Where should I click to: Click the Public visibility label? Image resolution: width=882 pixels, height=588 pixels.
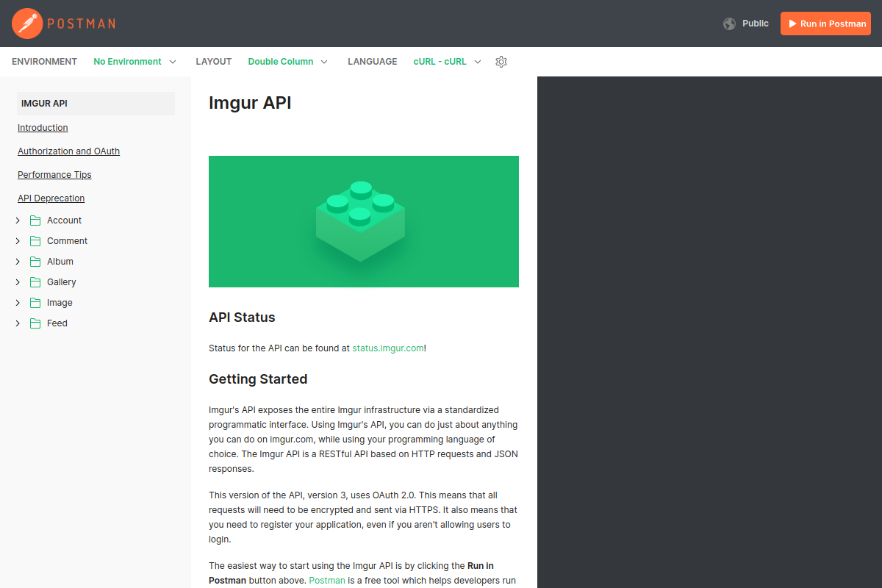[756, 24]
